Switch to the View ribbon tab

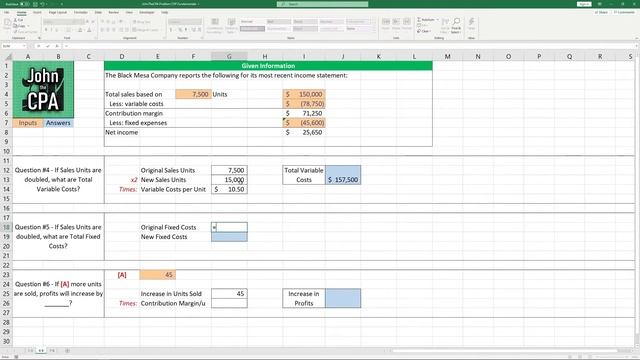pyautogui.click(x=129, y=13)
